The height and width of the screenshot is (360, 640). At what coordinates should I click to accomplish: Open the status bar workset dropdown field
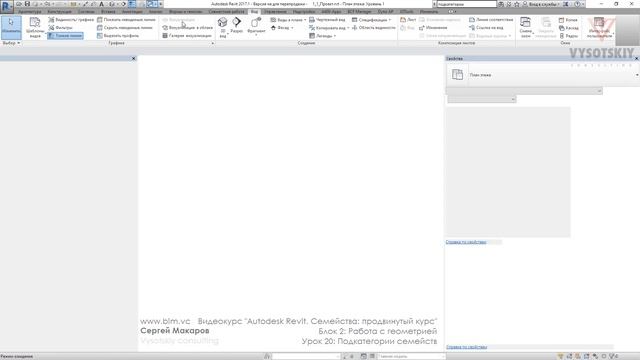coord(306,356)
